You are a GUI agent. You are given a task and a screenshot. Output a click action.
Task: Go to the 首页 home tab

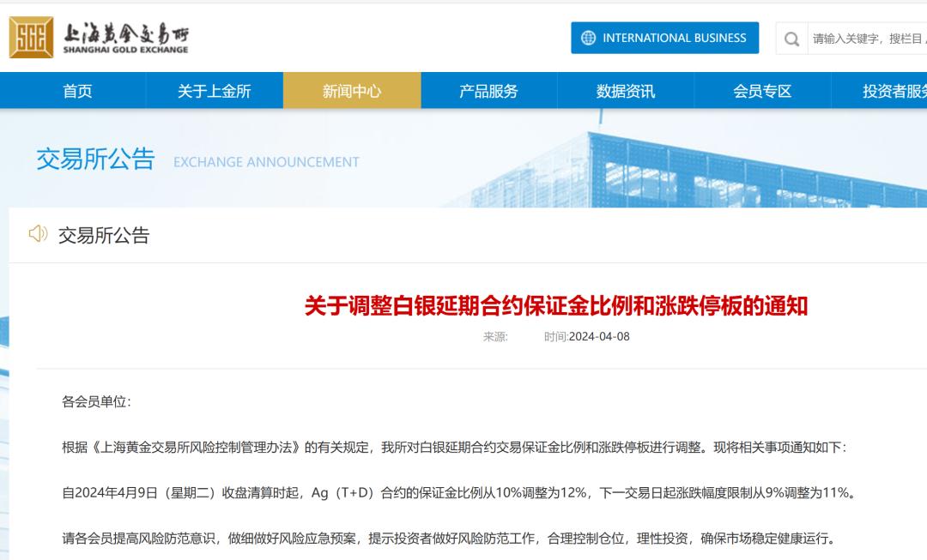point(77,91)
